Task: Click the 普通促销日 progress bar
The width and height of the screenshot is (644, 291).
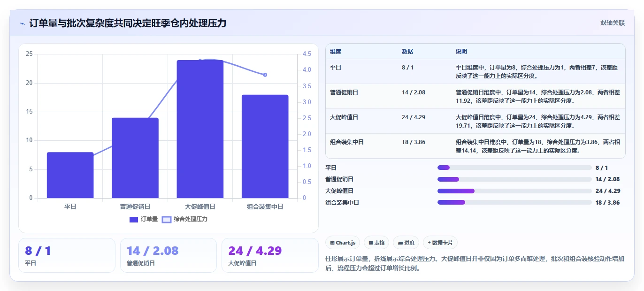Action: 514,179
